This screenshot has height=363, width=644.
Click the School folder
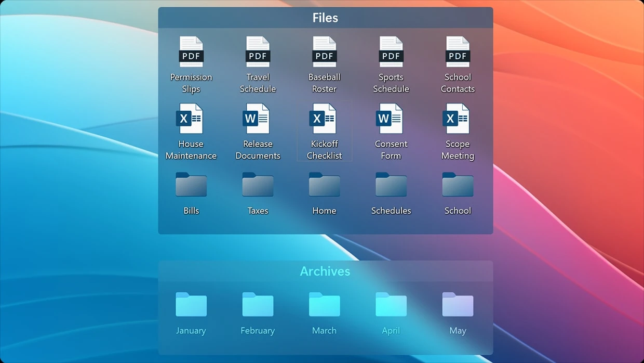point(458,185)
